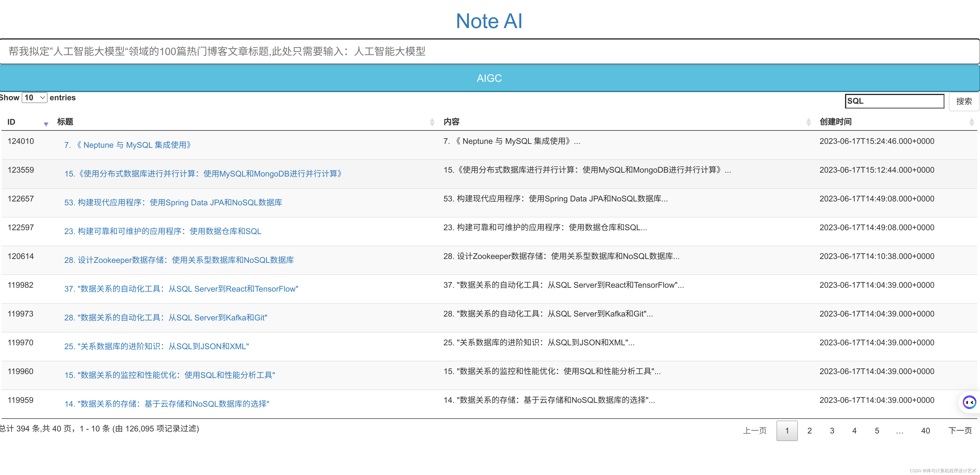Open the Spring Data JPA和NoSQL article link
Viewport: 980px width, 475px height.
173,203
